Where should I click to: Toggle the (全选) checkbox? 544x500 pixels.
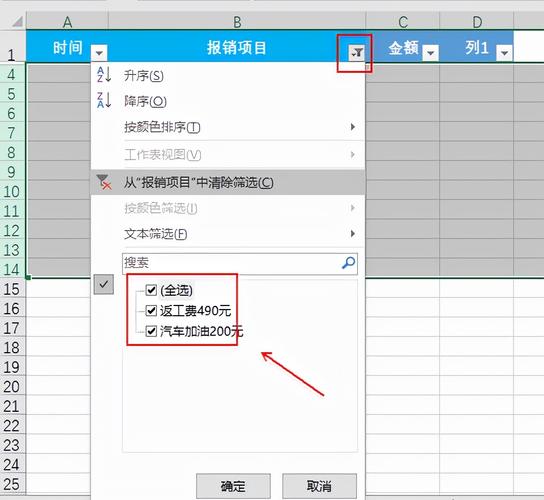[151, 290]
